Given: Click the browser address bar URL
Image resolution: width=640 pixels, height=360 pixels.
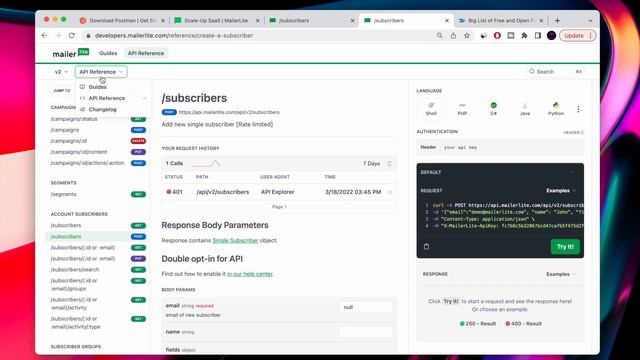Looking at the screenshot, I should [174, 36].
